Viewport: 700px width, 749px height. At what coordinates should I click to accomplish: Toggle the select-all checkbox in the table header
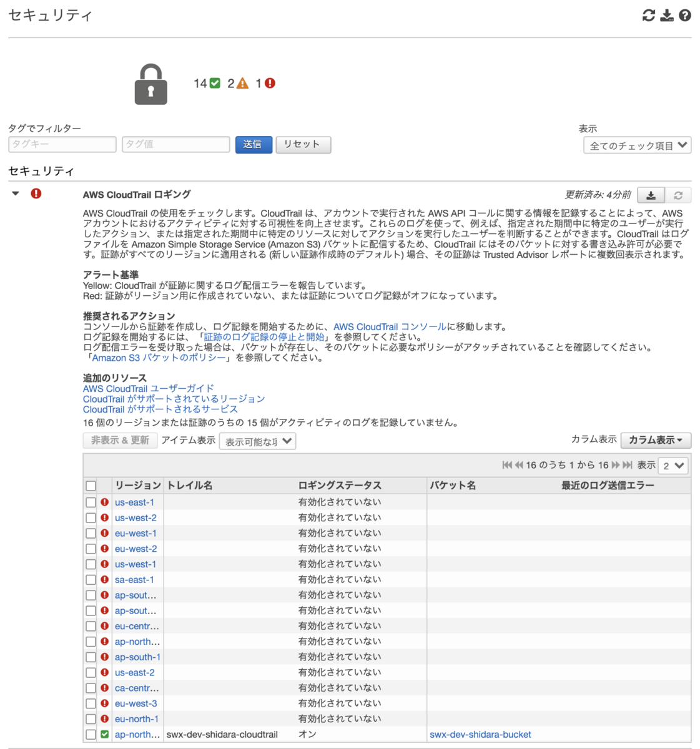pos(91,485)
